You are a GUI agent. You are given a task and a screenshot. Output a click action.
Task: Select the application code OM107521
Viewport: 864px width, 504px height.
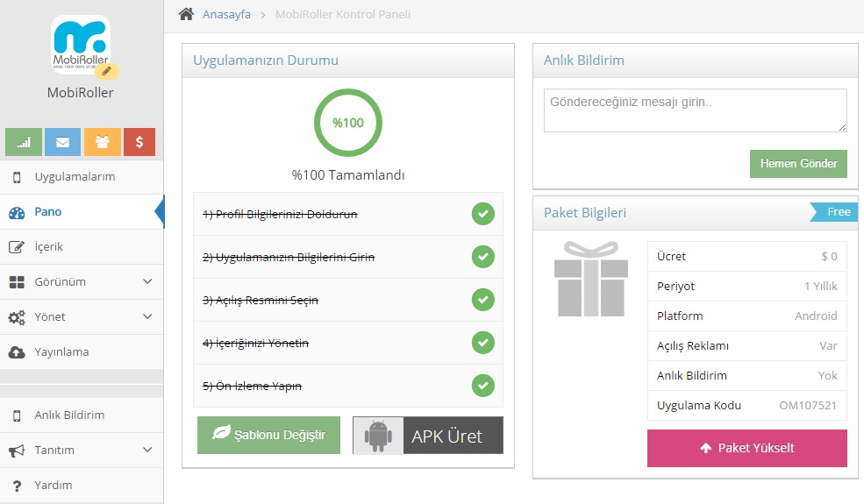click(808, 406)
